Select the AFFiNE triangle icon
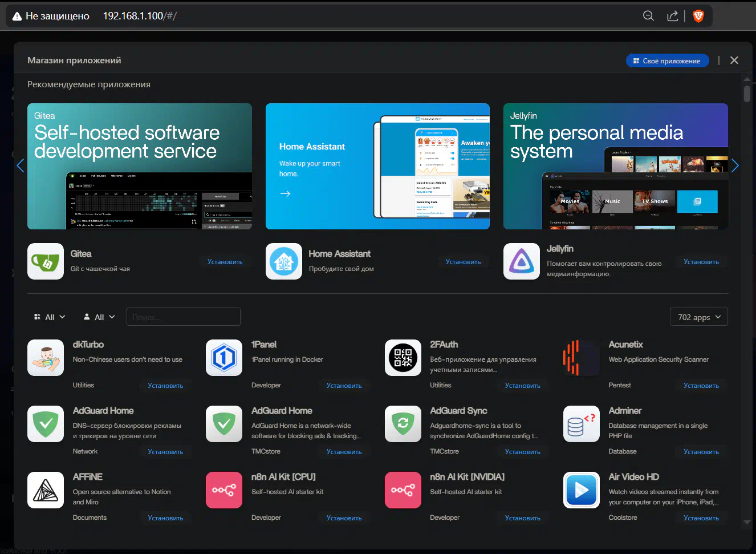The height and width of the screenshot is (554, 756). click(x=46, y=490)
